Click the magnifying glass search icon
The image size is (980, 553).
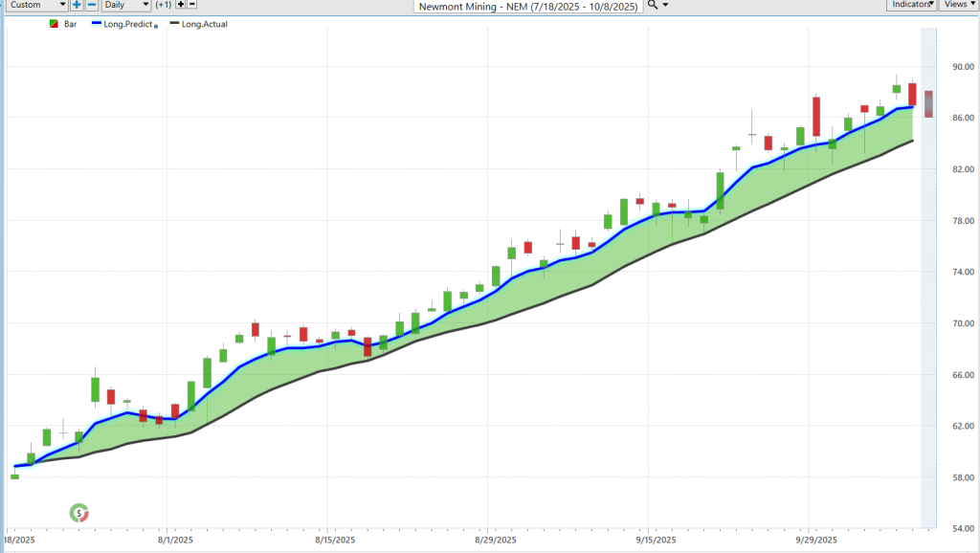[x=653, y=5]
